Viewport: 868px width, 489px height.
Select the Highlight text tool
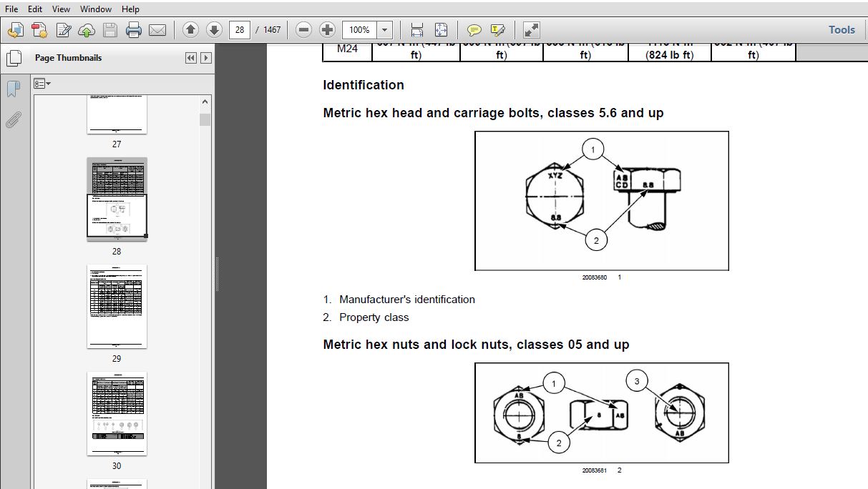[498, 30]
